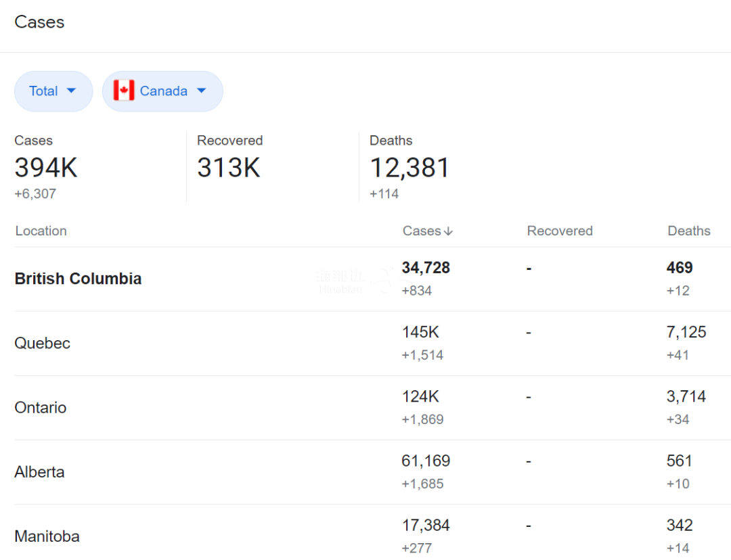Sort by the Deaths column header
The width and height of the screenshot is (731, 560).
pos(688,231)
